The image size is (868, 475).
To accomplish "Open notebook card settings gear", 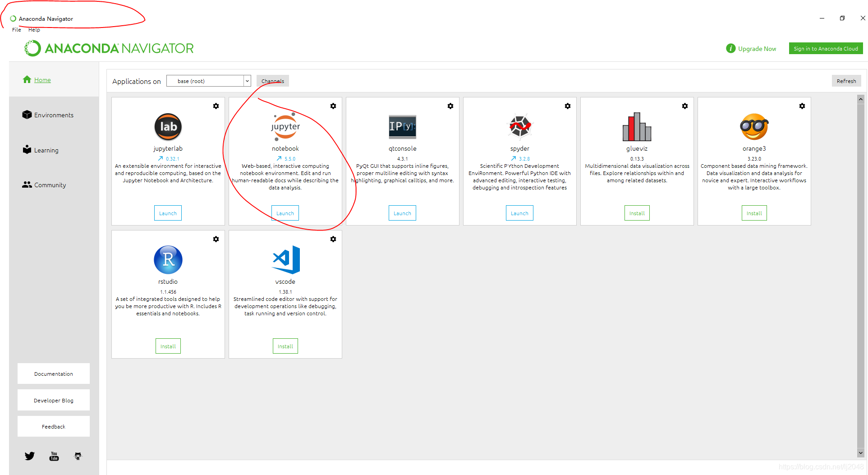I will point(333,106).
